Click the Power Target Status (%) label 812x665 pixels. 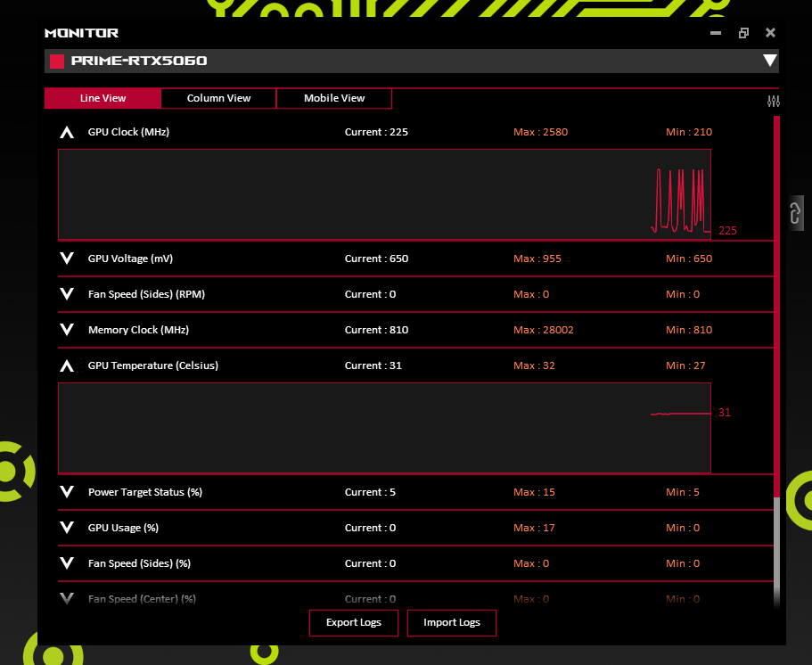tap(145, 492)
